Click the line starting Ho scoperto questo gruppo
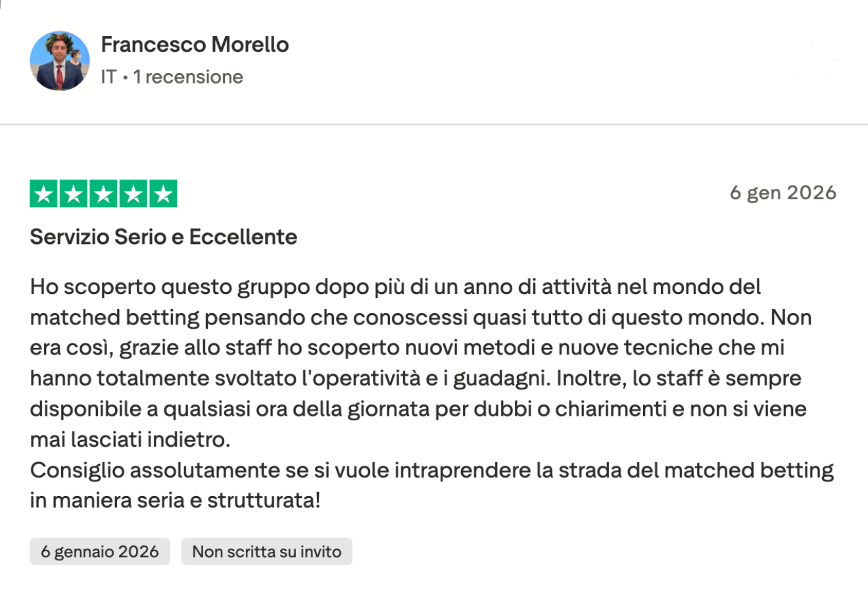Screen dimensions: 868x592 (x=395, y=287)
